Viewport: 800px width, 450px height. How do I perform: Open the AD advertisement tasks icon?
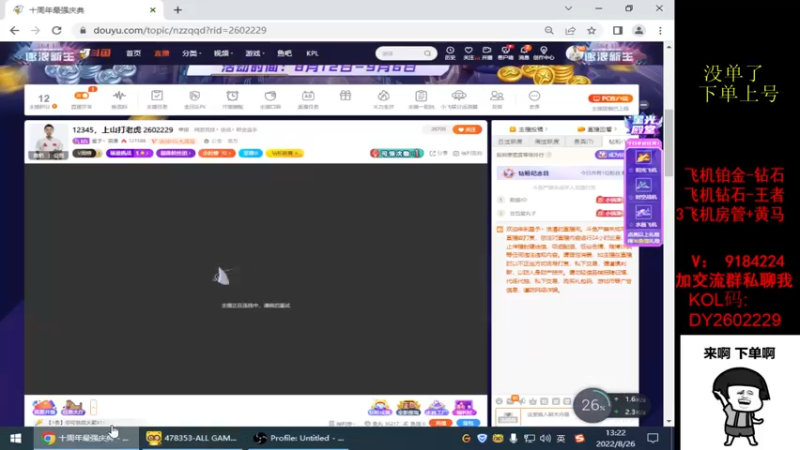click(308, 98)
